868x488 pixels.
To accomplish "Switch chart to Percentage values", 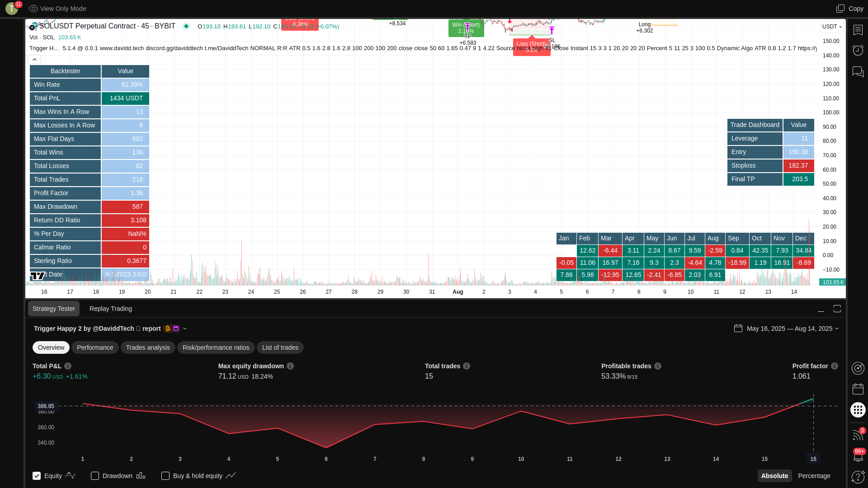I will pos(814,476).
